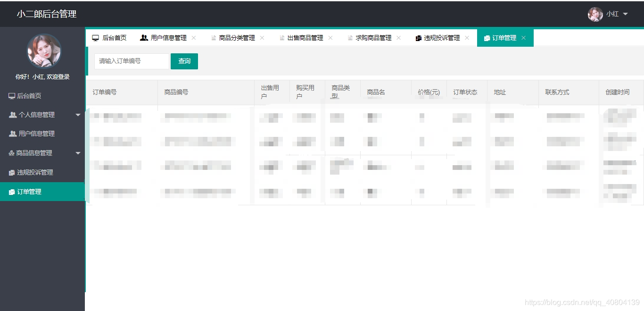The image size is (644, 311).
Task: Click the large profile photo in sidebar
Action: tap(44, 50)
